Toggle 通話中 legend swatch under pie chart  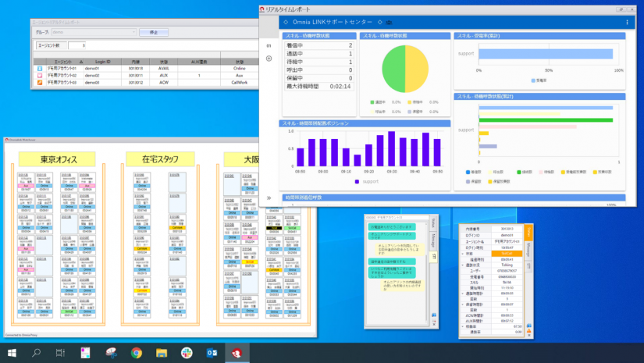pyautogui.click(x=372, y=101)
